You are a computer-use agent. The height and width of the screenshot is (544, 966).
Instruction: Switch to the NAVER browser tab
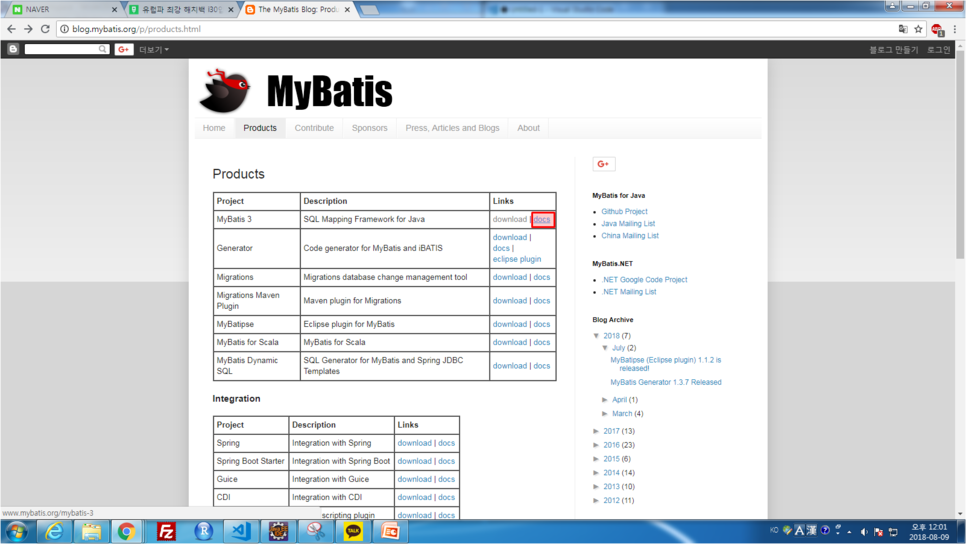(x=63, y=9)
